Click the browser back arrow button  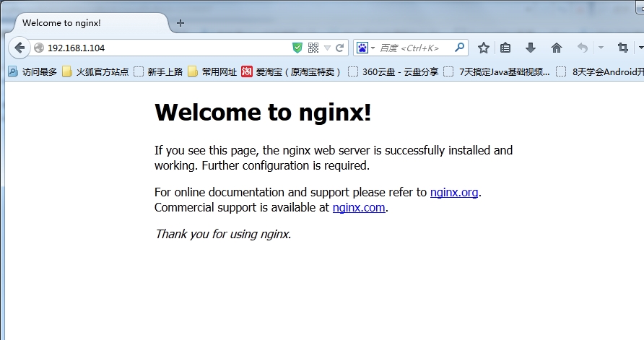pos(19,48)
